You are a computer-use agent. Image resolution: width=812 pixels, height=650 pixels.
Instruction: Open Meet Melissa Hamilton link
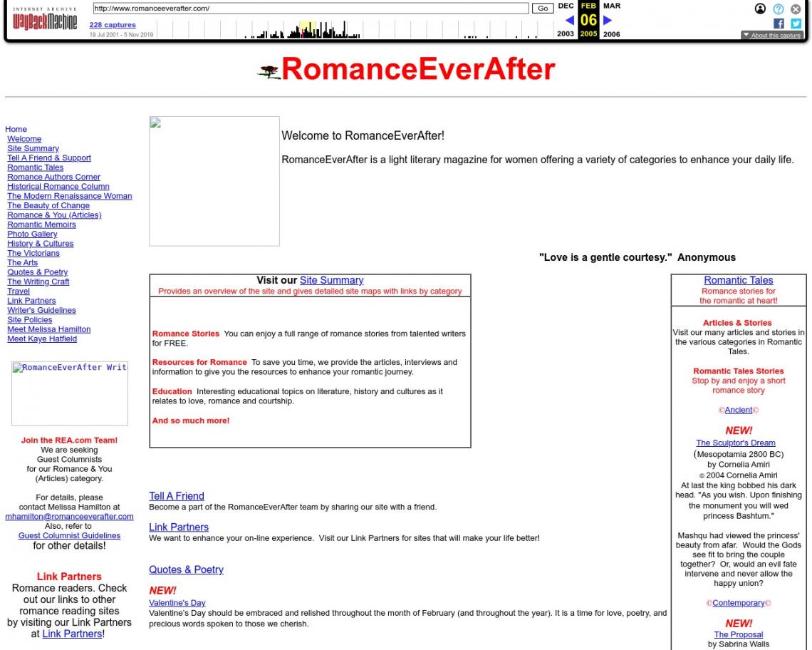[48, 329]
